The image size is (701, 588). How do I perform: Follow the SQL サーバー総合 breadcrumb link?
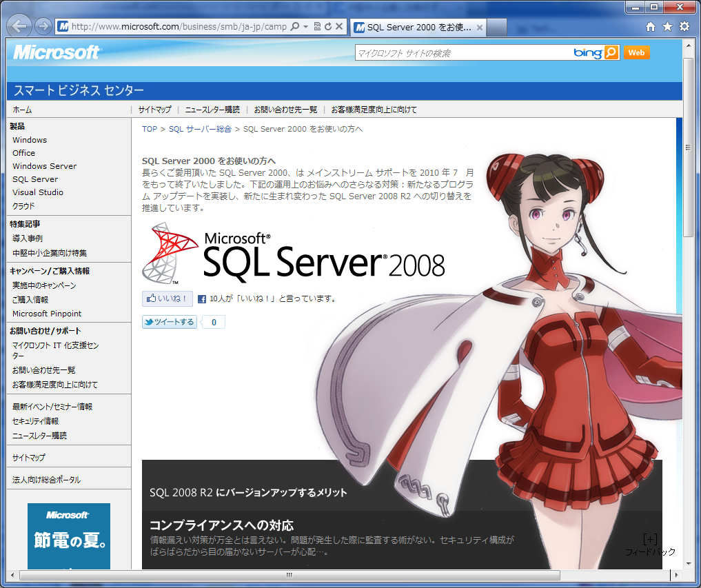coord(200,129)
